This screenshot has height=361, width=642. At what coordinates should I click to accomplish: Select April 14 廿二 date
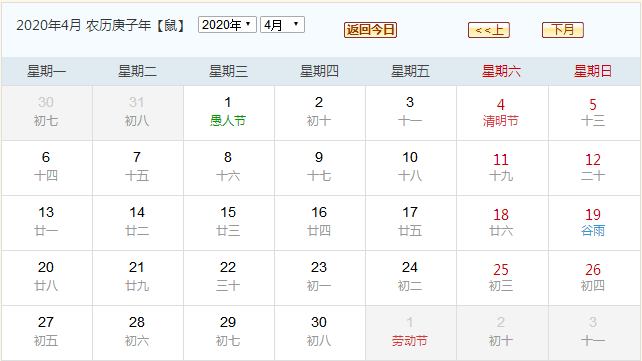click(x=138, y=223)
